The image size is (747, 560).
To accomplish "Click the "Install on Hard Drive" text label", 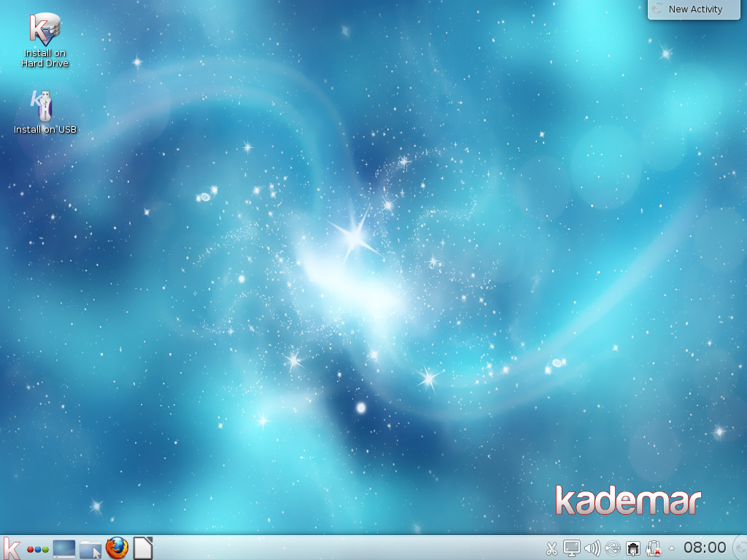I will coord(45,58).
